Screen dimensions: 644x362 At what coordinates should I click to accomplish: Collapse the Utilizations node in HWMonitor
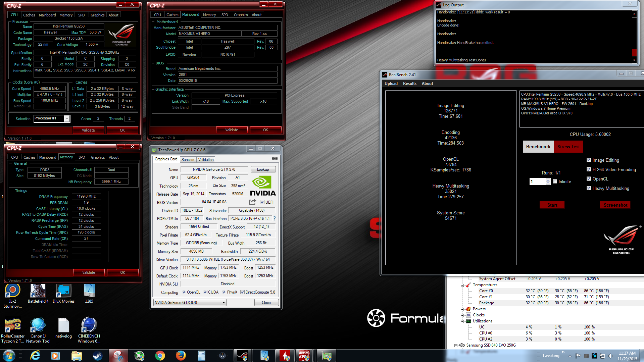[462, 321]
